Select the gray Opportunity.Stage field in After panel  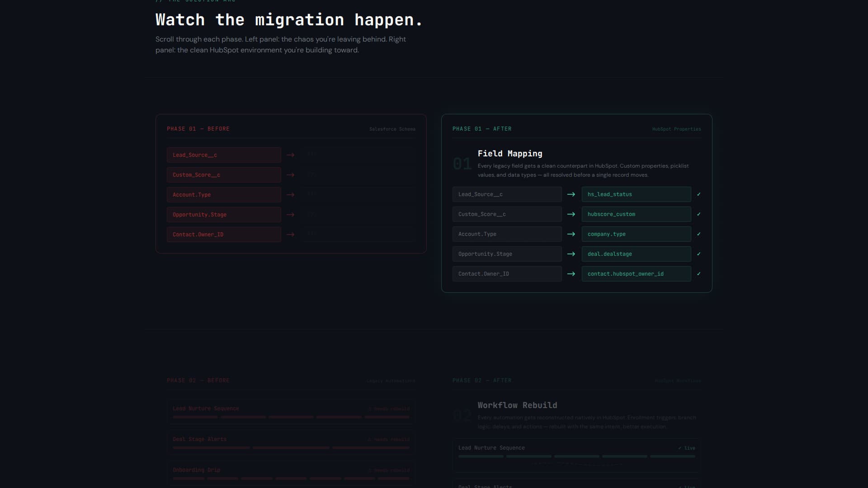tap(507, 254)
